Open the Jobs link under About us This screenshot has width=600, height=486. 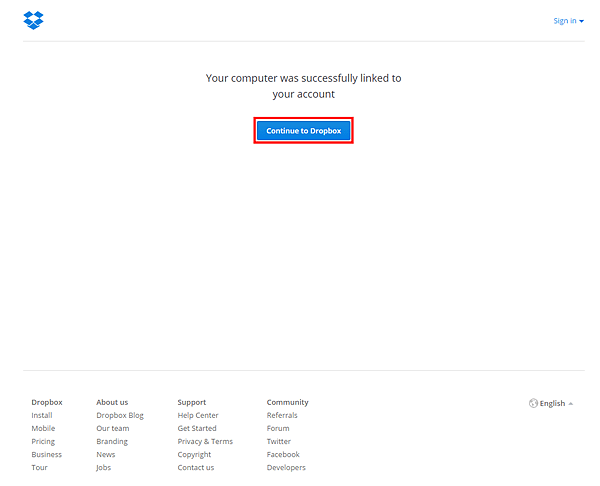point(103,468)
